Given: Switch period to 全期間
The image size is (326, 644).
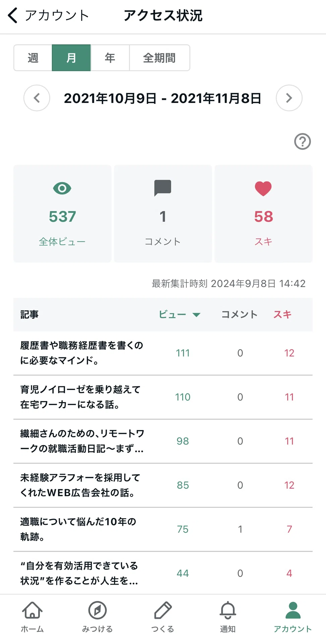Looking at the screenshot, I should 159,58.
